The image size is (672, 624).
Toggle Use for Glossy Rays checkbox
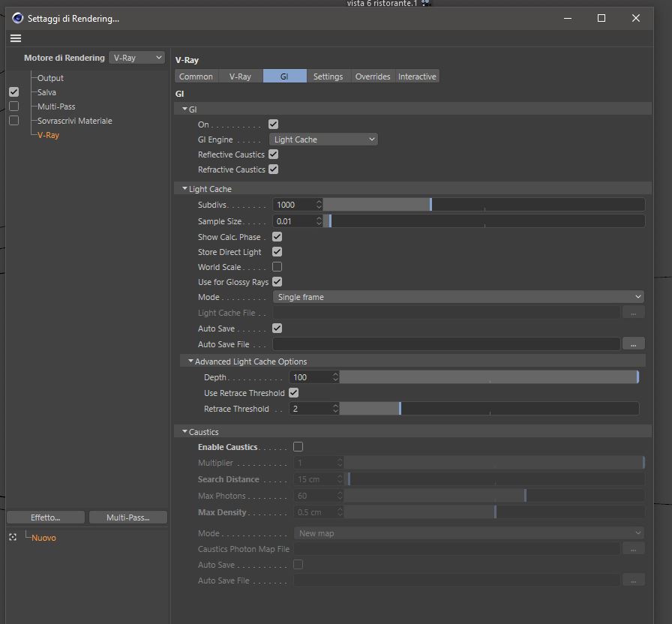pyautogui.click(x=277, y=281)
